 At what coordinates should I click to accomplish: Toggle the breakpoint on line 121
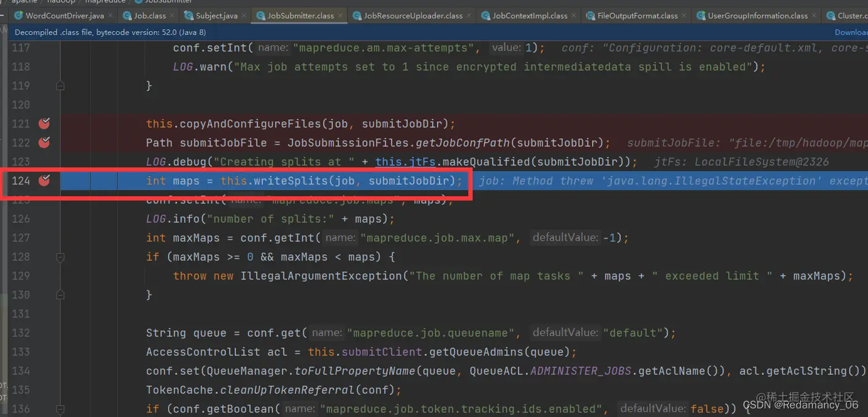pyautogui.click(x=44, y=124)
